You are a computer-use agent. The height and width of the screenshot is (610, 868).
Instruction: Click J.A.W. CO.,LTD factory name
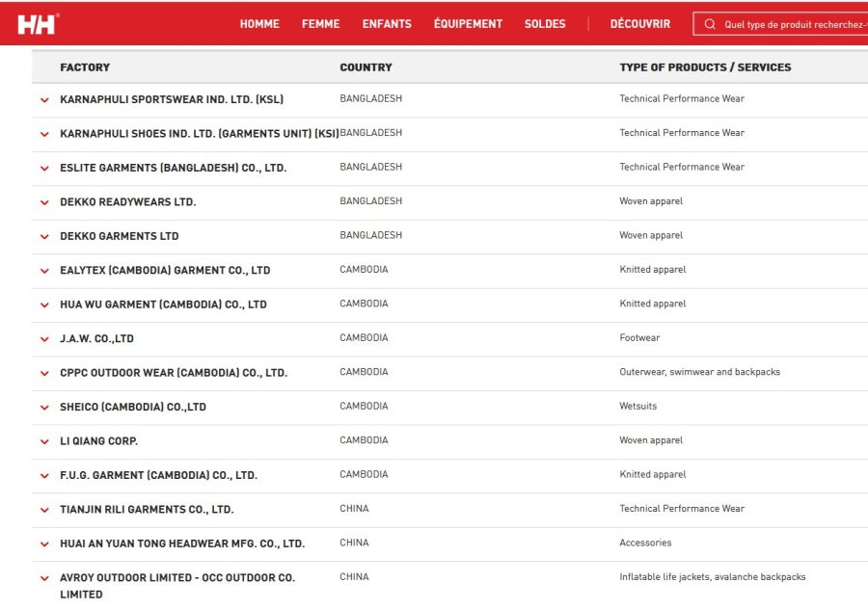pos(96,339)
